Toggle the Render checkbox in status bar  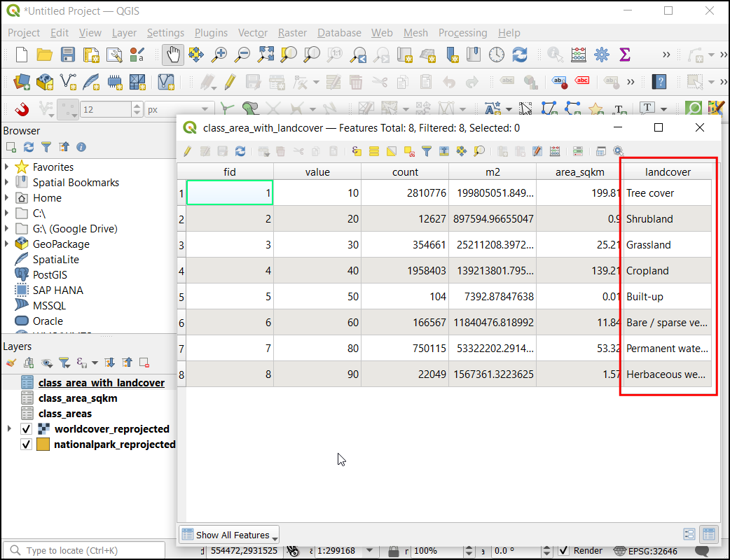[x=563, y=551]
